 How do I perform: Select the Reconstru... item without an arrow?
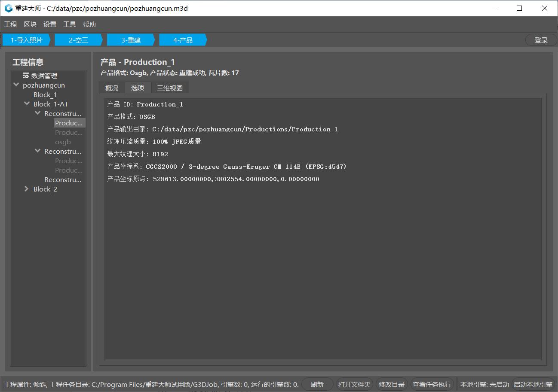pos(63,179)
